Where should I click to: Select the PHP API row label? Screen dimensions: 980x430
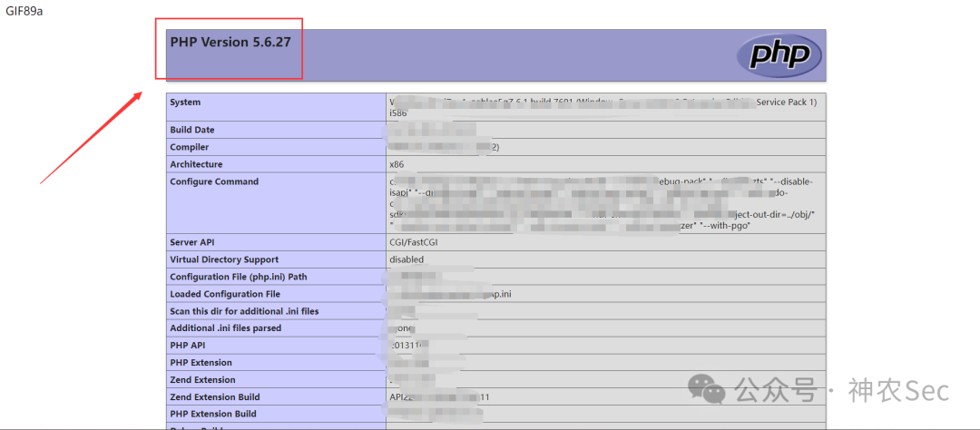[x=188, y=345]
